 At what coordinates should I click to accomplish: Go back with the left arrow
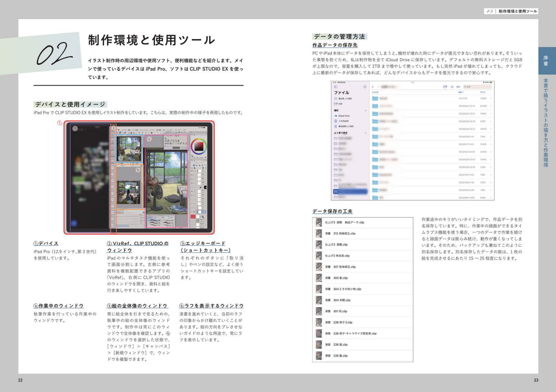coord(373,87)
